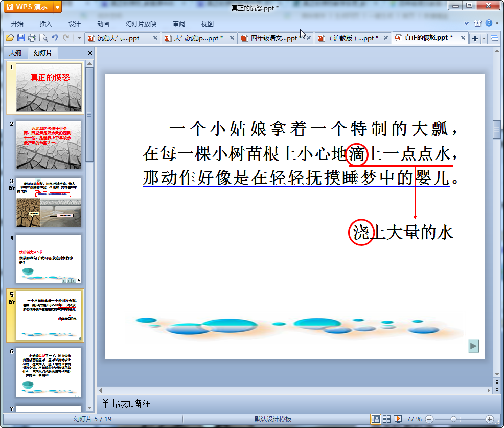Zoom out with the minus button
Image resolution: width=504 pixels, height=428 pixels.
(429, 419)
